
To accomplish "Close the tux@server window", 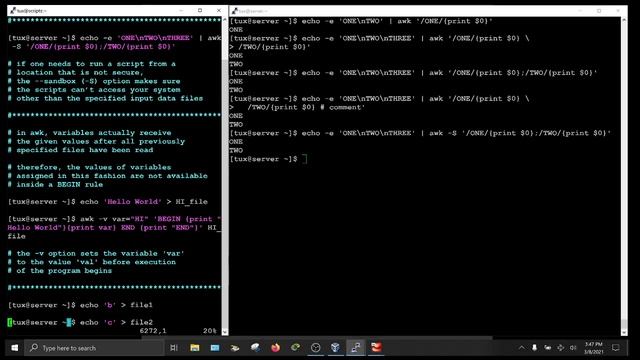I will (618, 11).
